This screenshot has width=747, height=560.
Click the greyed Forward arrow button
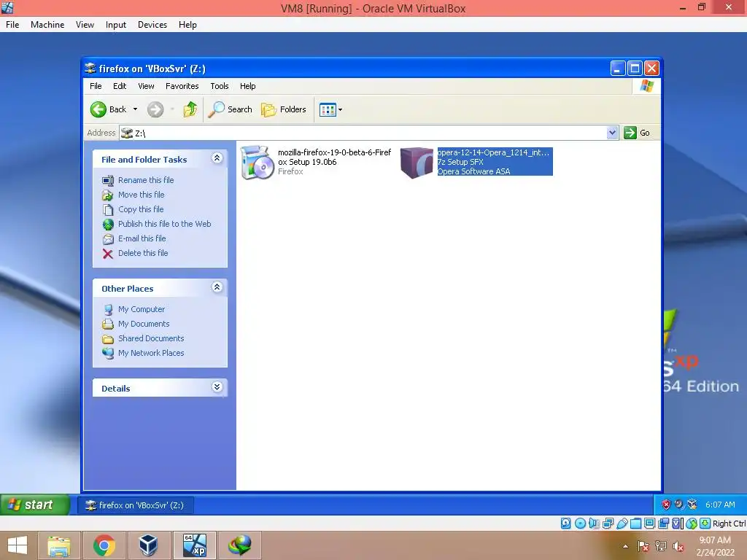(x=155, y=109)
